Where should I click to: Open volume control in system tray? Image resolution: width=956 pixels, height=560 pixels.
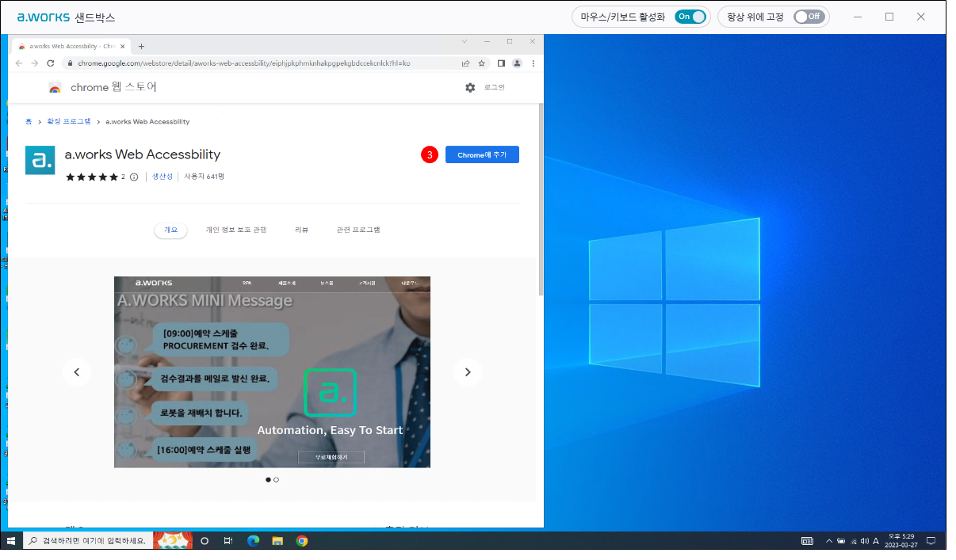coord(864,541)
